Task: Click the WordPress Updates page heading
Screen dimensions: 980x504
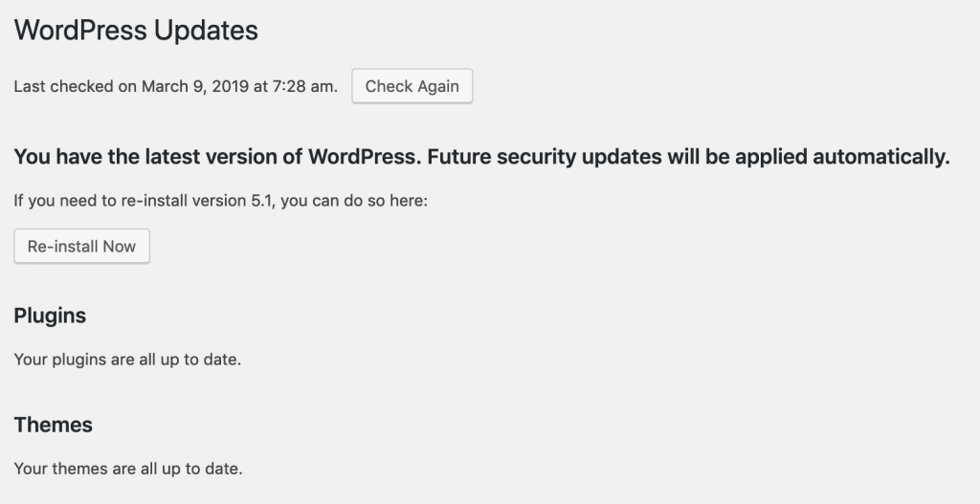Action: [x=136, y=31]
